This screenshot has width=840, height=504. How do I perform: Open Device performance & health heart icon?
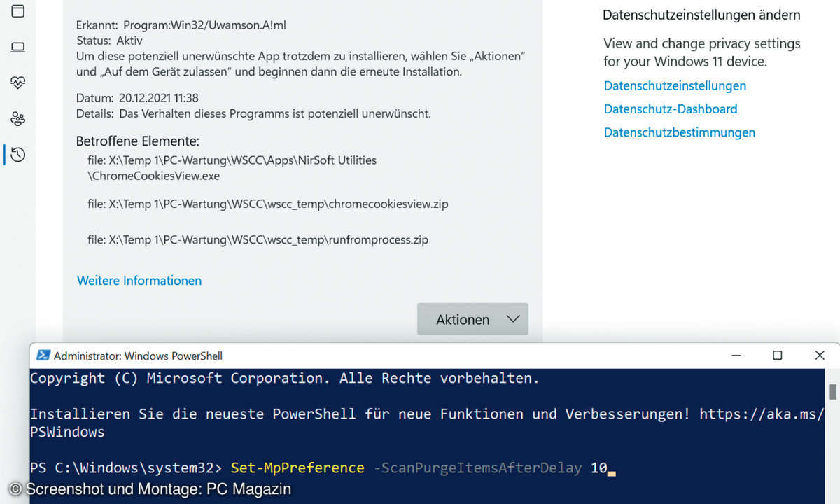tap(18, 83)
